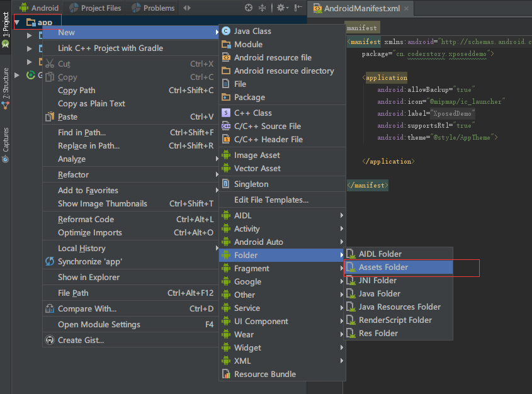
Task: Open the project panel settings gear
Action: [x=281, y=8]
